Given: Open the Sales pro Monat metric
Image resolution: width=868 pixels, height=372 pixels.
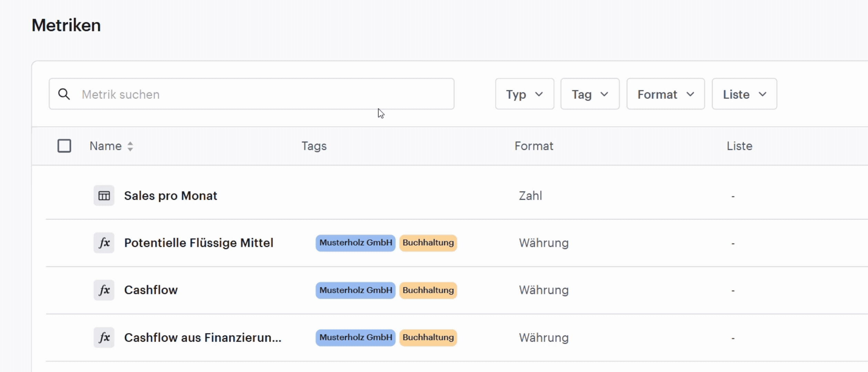Looking at the screenshot, I should coord(170,196).
